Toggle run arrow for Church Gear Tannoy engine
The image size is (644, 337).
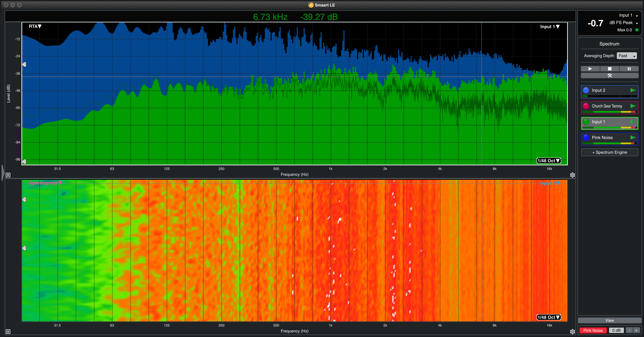[x=633, y=106]
